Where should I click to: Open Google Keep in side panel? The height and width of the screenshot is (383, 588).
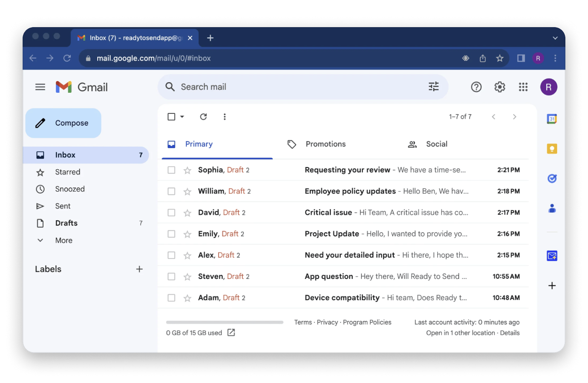point(552,149)
